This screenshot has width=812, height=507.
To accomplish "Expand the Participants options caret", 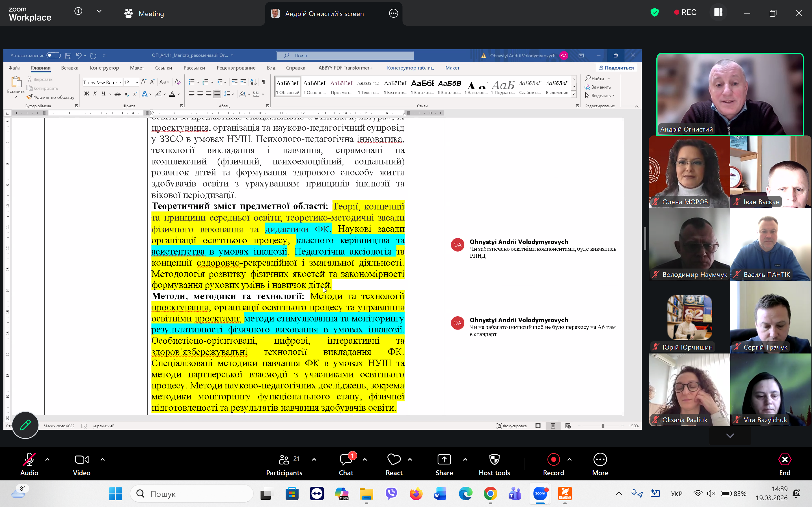I will (314, 459).
